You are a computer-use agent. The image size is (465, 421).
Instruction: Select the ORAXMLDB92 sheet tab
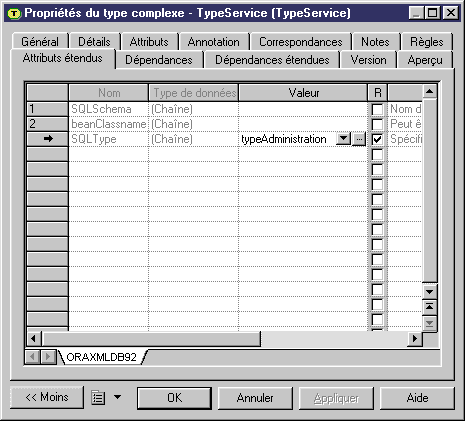pos(102,357)
